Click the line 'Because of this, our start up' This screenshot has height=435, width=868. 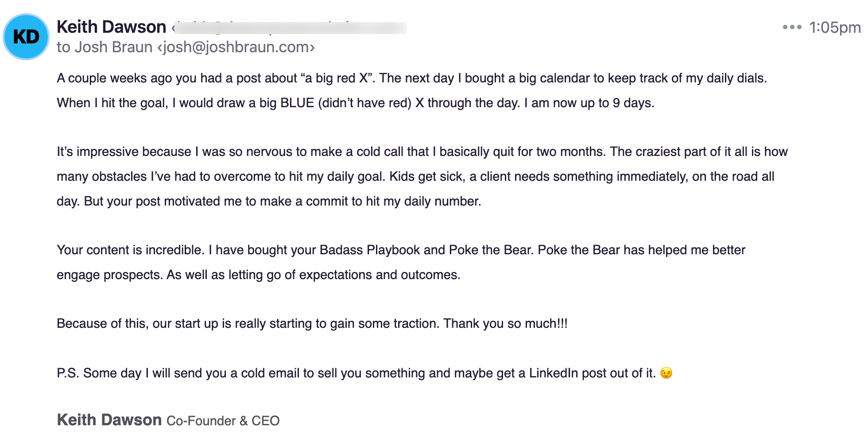[312, 323]
